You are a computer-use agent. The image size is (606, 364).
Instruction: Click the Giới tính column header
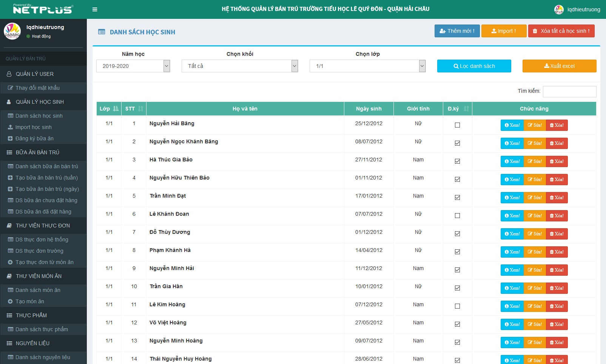pos(418,109)
